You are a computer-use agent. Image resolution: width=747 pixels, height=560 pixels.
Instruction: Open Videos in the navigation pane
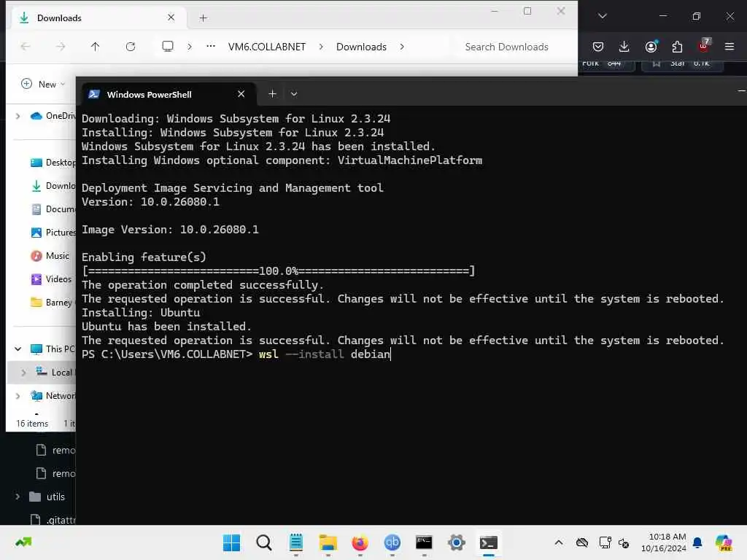coord(52,279)
